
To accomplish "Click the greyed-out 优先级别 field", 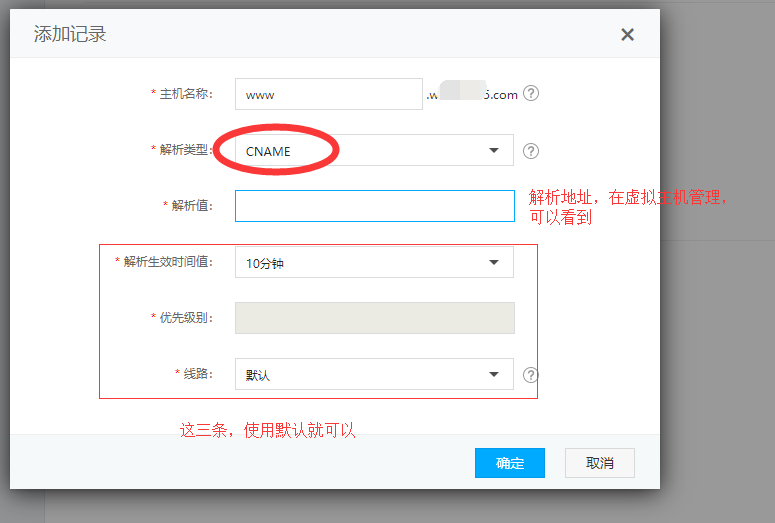I will point(374,318).
